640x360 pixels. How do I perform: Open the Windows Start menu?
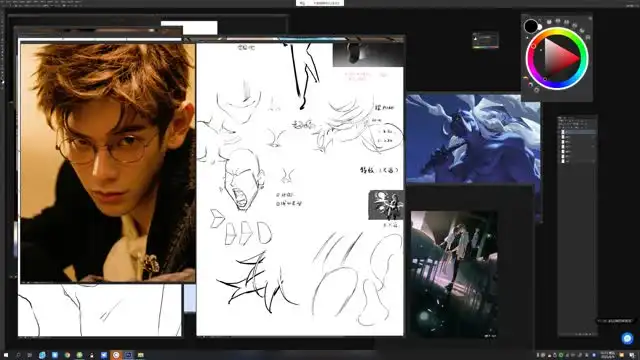[6, 355]
